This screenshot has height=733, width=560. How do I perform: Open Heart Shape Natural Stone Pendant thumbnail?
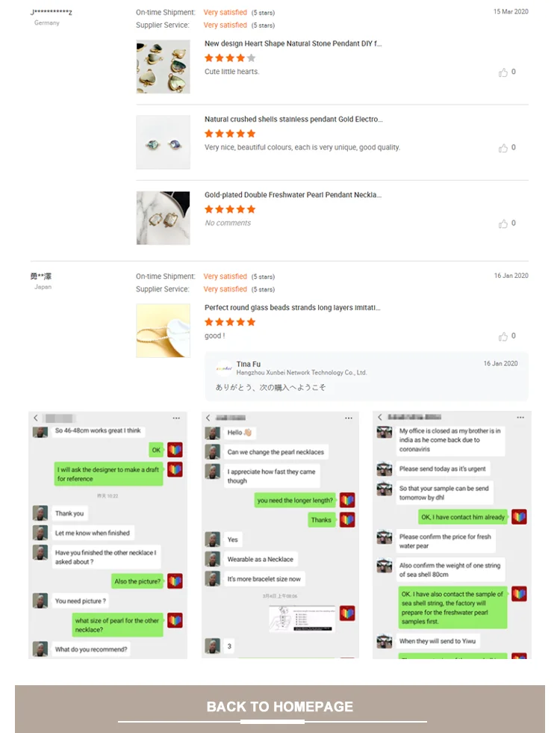(163, 67)
